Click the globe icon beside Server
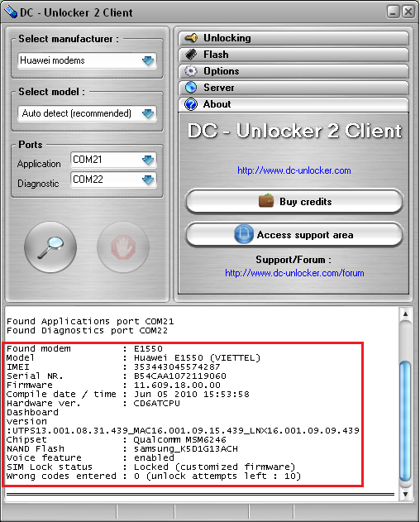 pyautogui.click(x=191, y=88)
